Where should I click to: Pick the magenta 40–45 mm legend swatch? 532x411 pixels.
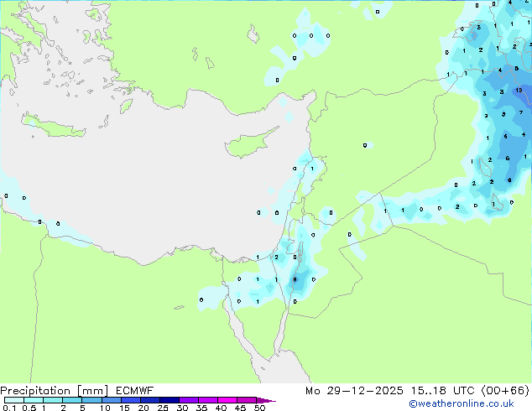[227, 400]
